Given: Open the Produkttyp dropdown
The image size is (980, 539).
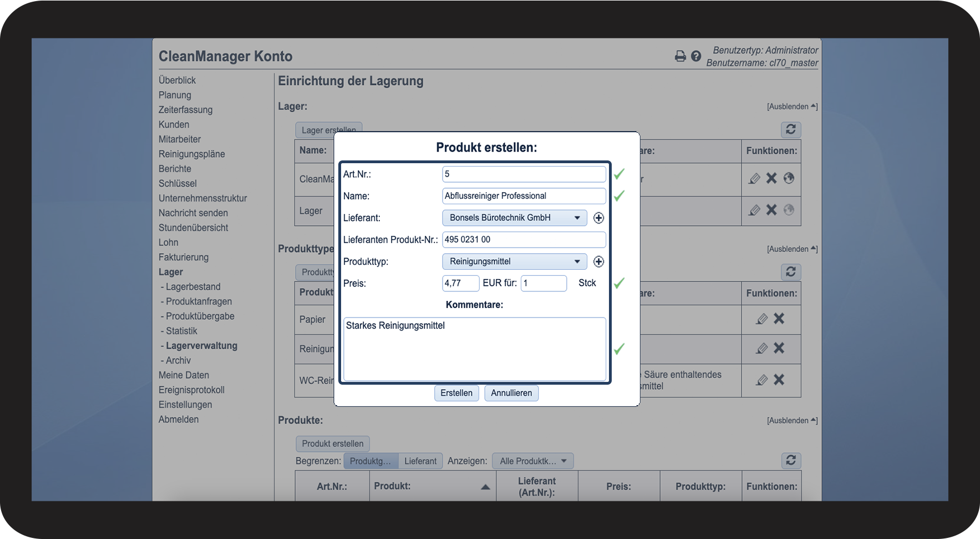Looking at the screenshot, I should click(x=514, y=261).
